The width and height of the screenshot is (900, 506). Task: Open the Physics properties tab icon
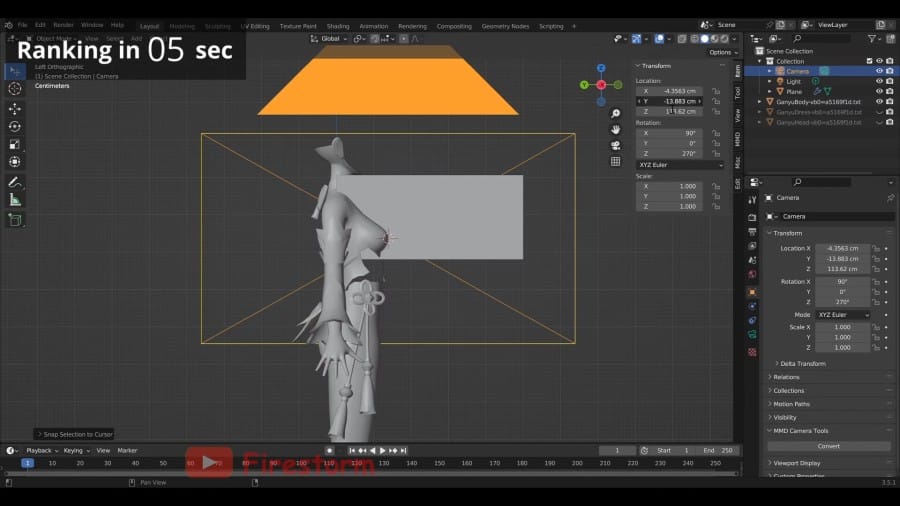tap(752, 306)
